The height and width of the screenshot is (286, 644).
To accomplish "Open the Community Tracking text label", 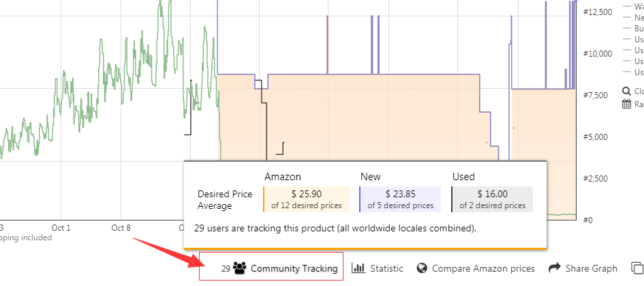I will click(294, 268).
